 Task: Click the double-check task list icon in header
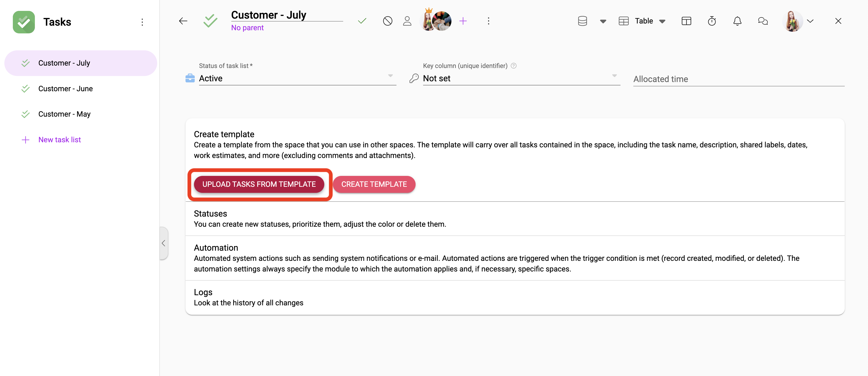pyautogui.click(x=211, y=21)
